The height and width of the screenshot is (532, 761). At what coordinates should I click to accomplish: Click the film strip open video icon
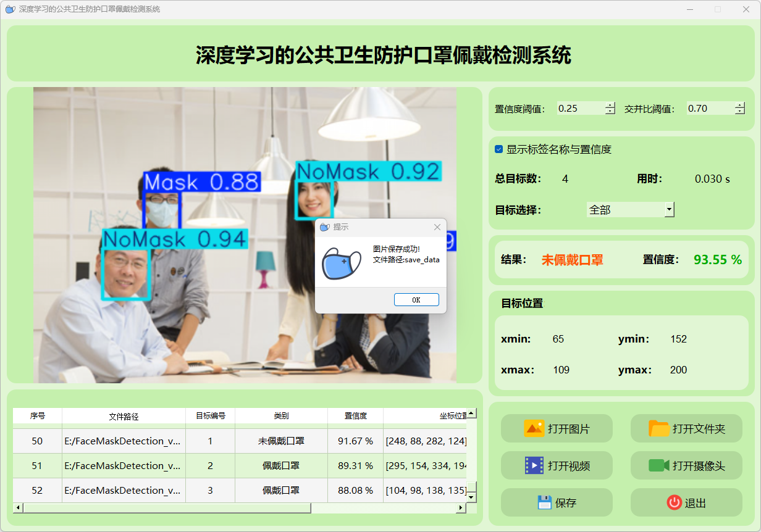(x=534, y=465)
